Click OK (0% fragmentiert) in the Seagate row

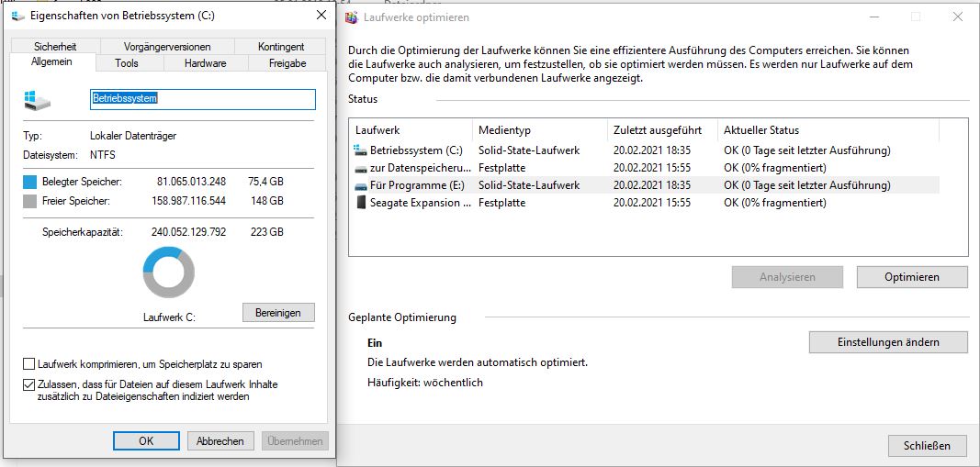point(775,203)
